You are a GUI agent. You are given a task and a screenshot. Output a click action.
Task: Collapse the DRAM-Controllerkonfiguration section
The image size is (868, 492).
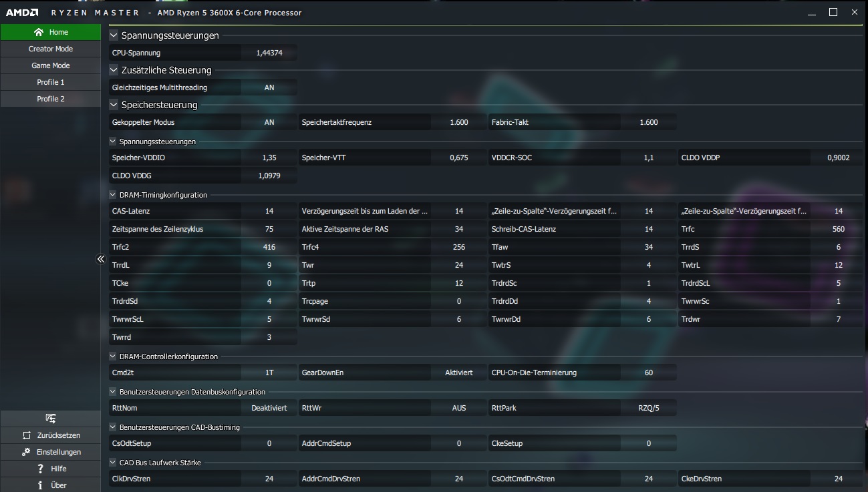point(113,356)
